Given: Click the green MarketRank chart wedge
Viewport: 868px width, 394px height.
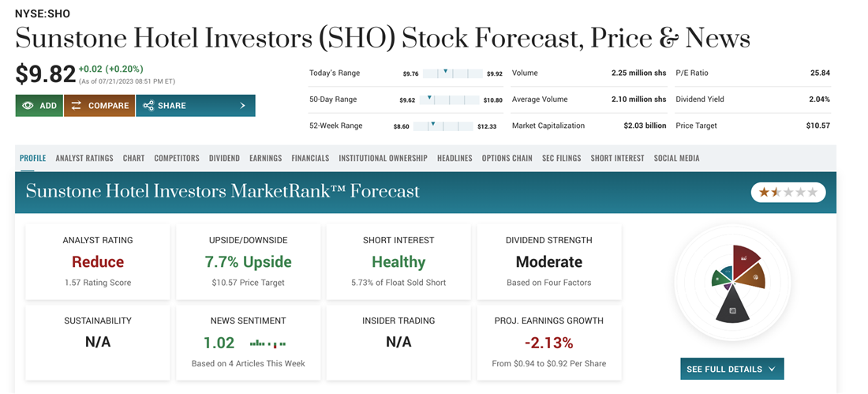Looking at the screenshot, I should pos(720,278).
